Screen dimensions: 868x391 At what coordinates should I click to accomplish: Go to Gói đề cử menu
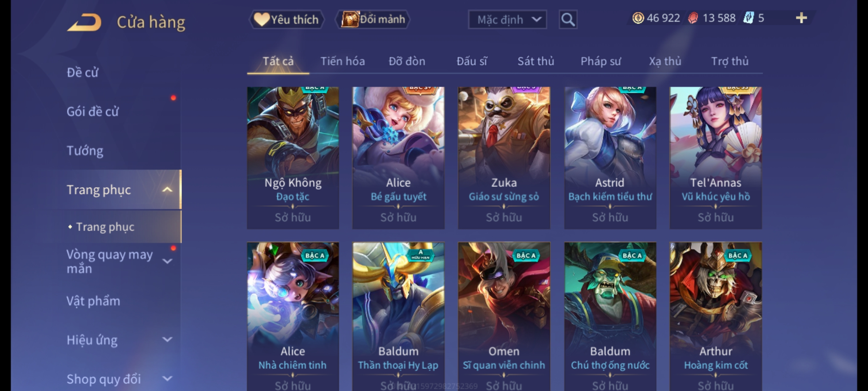coord(93,112)
